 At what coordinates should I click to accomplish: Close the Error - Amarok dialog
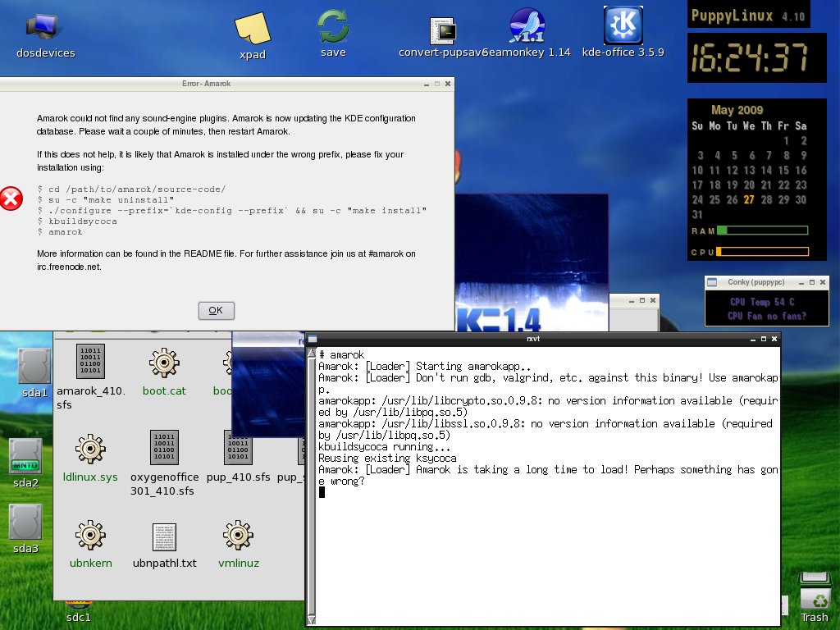[x=448, y=84]
